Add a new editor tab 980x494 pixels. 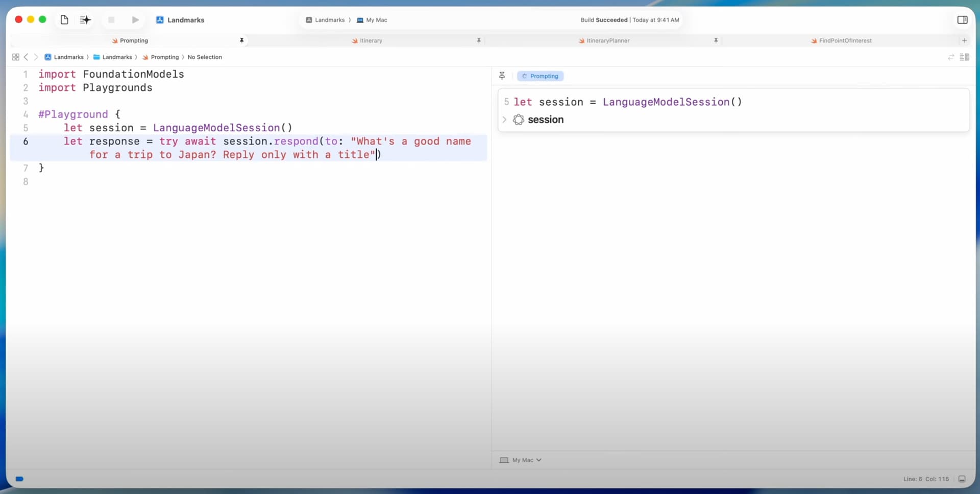[x=964, y=40]
